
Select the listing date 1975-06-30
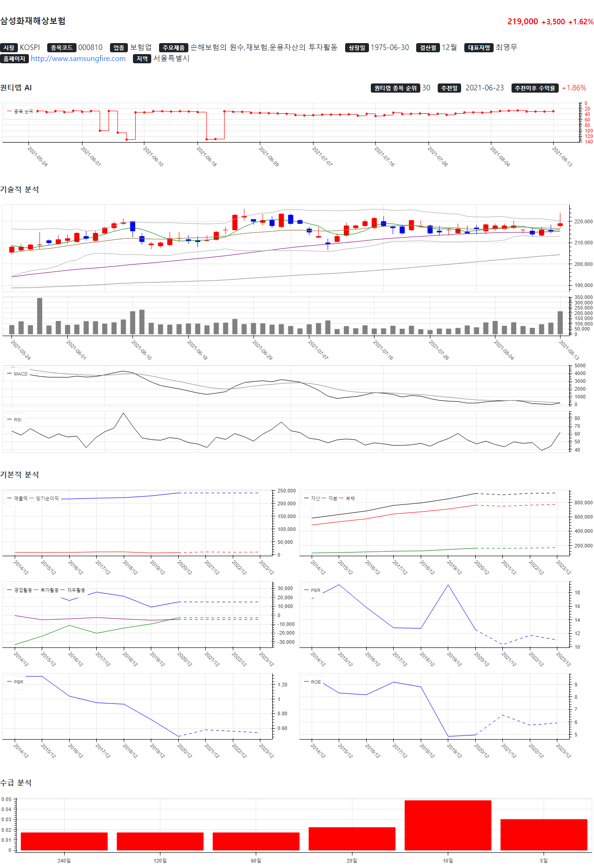pos(390,48)
